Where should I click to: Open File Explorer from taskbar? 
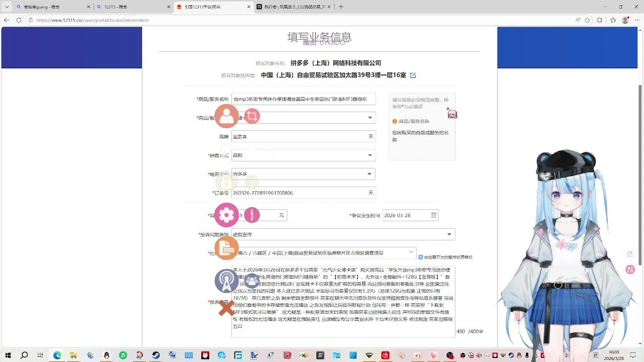point(73,355)
